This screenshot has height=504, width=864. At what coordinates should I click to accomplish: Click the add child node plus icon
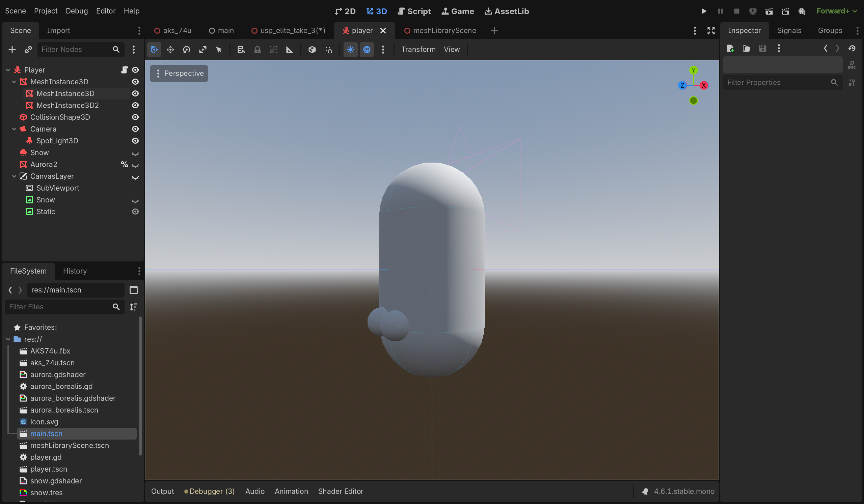click(x=12, y=50)
